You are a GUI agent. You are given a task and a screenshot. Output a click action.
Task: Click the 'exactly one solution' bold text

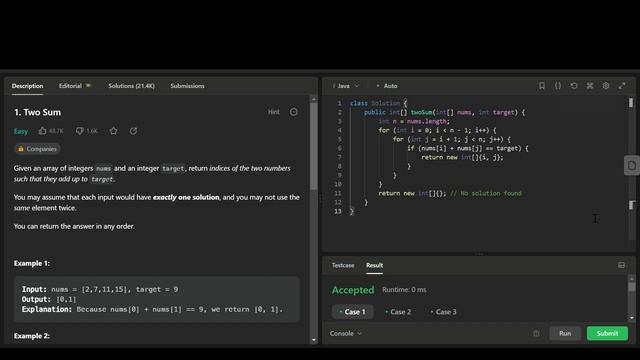tap(186, 197)
